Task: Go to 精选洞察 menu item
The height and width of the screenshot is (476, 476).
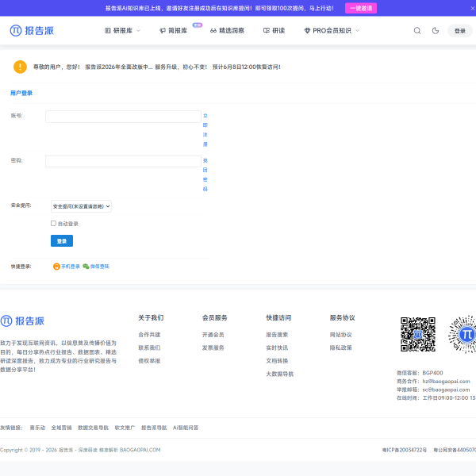Action: coord(227,31)
